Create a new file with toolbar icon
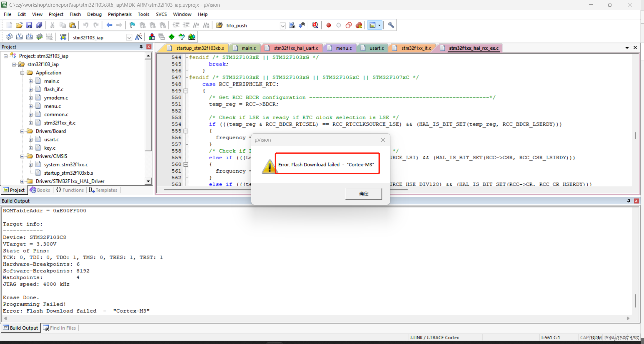 (x=9, y=25)
